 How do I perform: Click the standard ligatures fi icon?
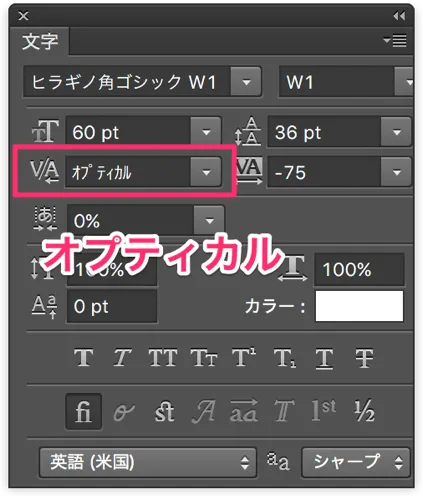(x=83, y=411)
